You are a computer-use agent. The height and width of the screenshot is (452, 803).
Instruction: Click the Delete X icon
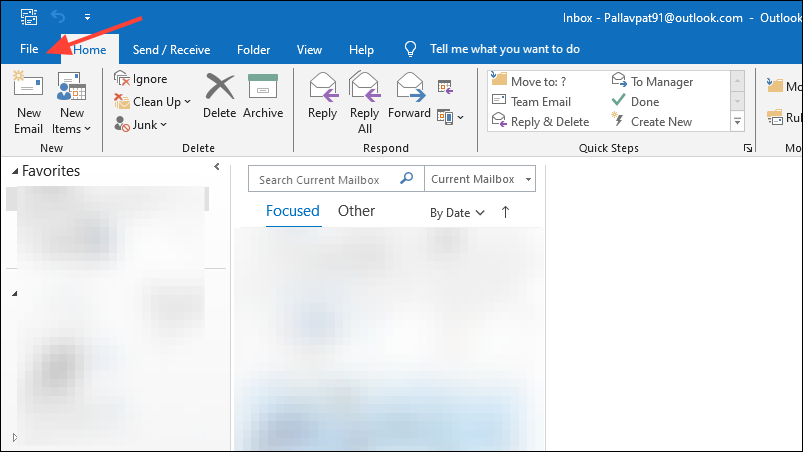[x=220, y=86]
